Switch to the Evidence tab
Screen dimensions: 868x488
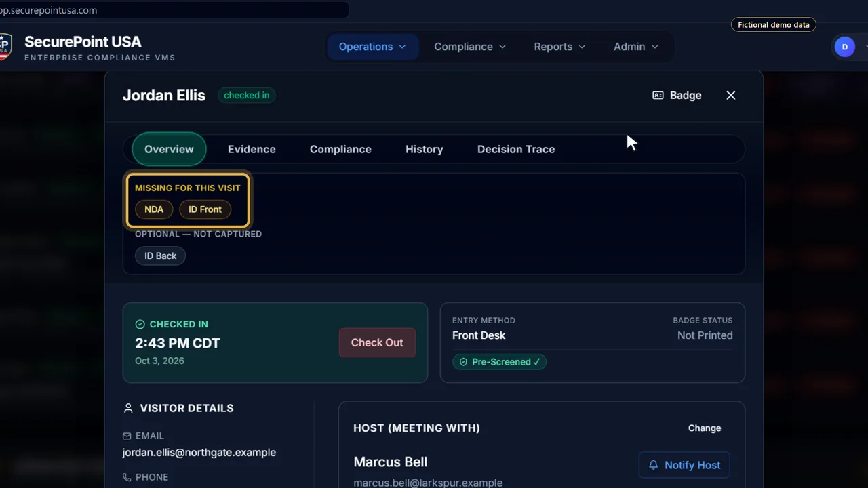252,149
